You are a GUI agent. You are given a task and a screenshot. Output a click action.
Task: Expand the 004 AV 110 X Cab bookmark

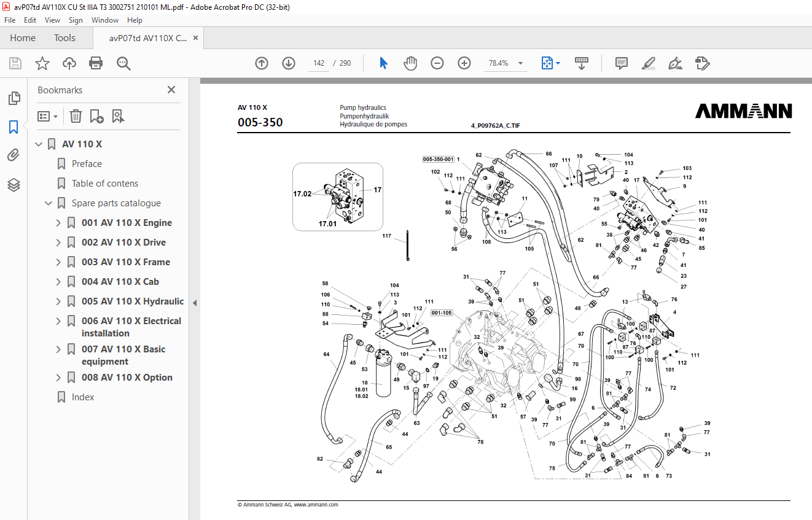pos(58,282)
